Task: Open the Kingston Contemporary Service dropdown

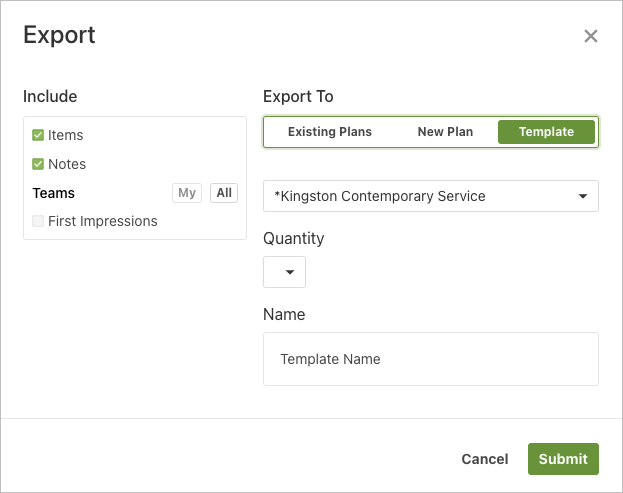Action: click(x=431, y=196)
